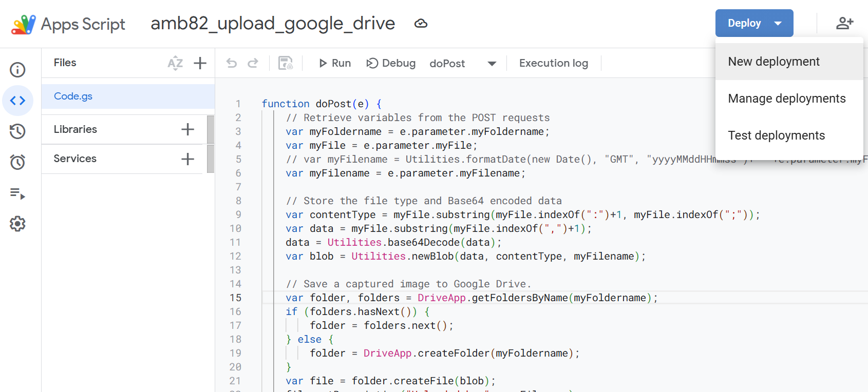
Task: Click the share project person icon
Action: pyautogui.click(x=844, y=23)
